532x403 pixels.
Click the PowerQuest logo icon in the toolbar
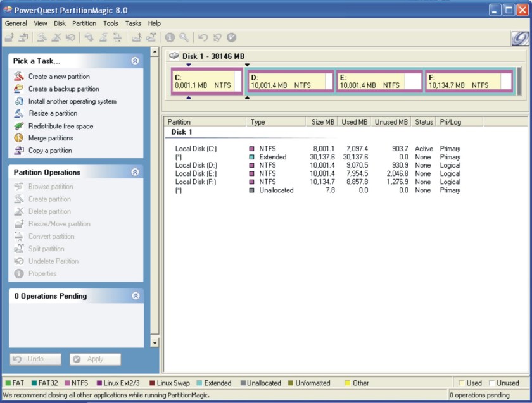tap(520, 38)
